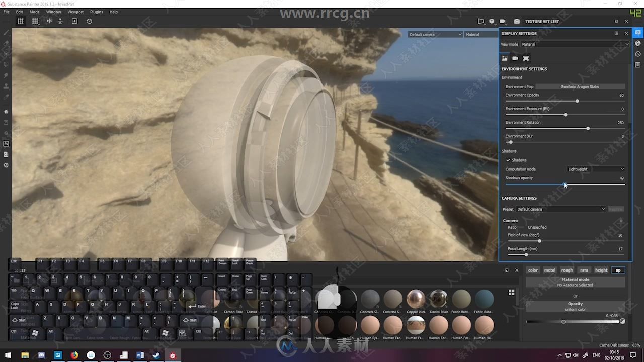Switch to Viewport settings frame tab icon
The width and height of the screenshot is (644, 362).
526,58
